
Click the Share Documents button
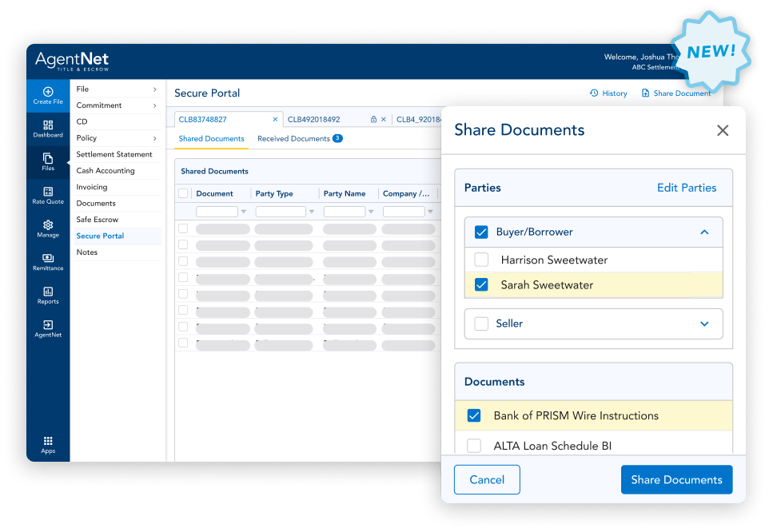[676, 479]
